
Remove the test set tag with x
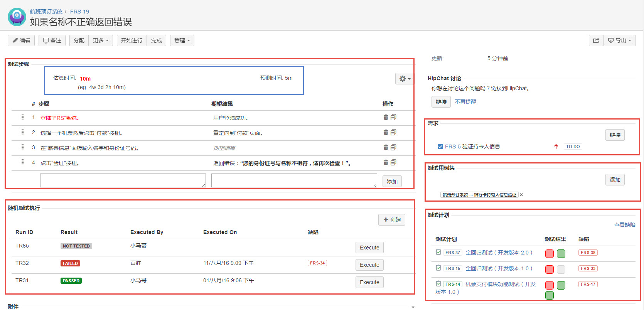(x=521, y=195)
